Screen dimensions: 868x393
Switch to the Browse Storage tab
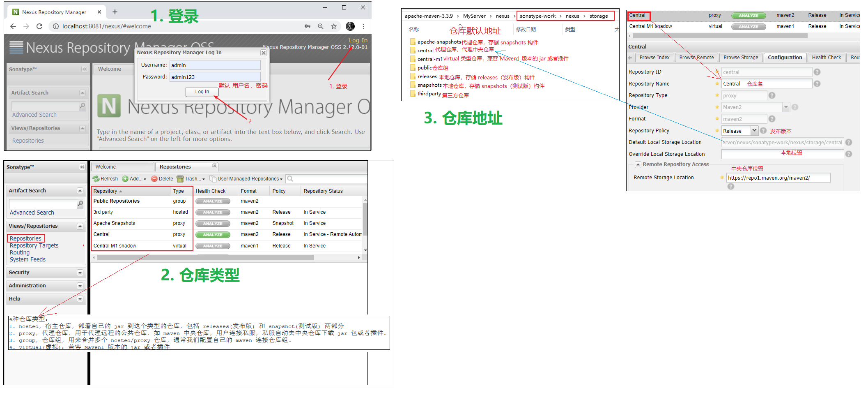741,58
